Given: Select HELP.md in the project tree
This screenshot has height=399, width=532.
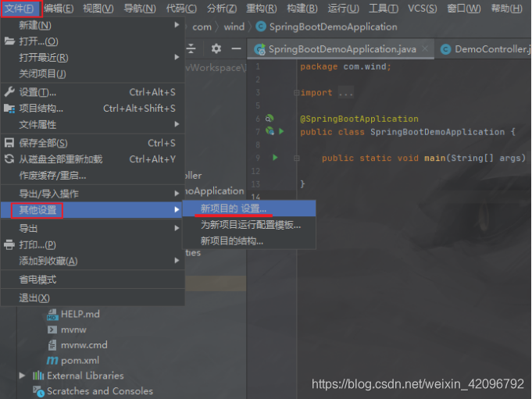Looking at the screenshot, I should point(73,314).
